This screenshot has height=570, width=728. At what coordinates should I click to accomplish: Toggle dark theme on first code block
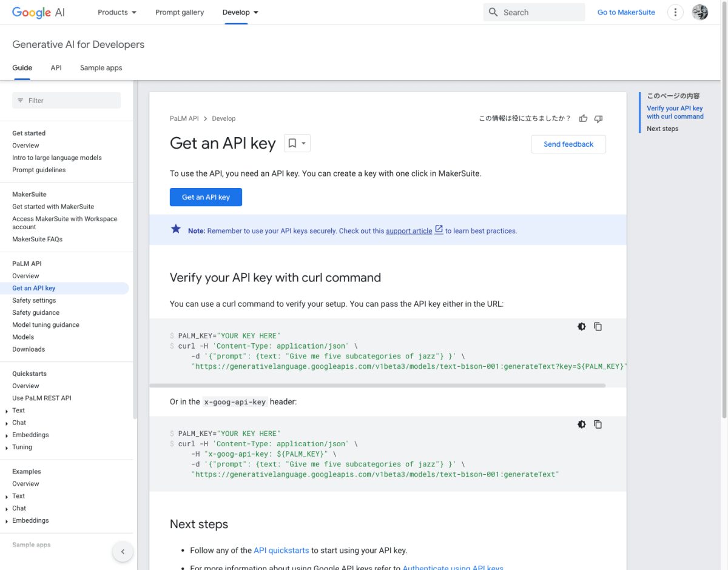click(x=582, y=326)
